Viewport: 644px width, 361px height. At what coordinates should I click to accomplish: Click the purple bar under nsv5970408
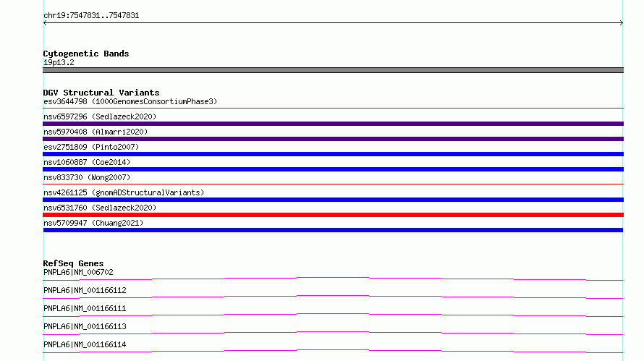(x=333, y=139)
